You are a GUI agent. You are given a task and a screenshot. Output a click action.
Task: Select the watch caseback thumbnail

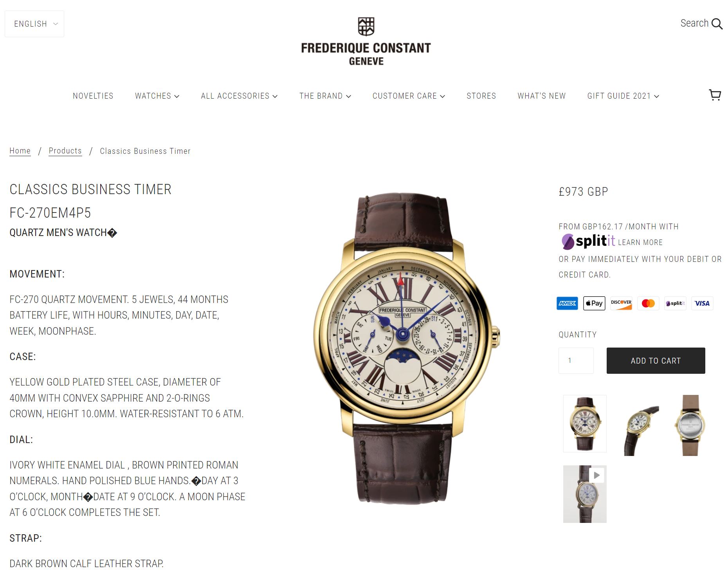[x=690, y=425]
